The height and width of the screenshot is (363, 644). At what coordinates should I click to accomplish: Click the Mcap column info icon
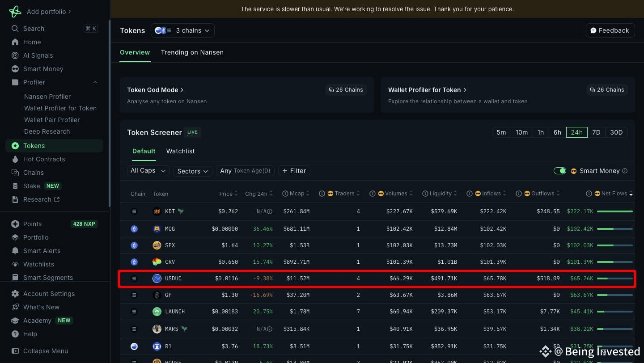tap(285, 194)
